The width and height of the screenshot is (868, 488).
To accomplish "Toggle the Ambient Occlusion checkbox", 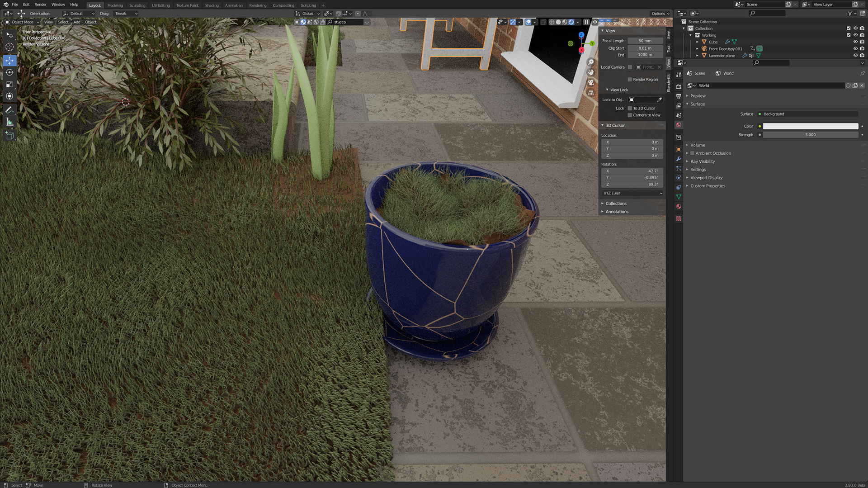I will coord(692,153).
